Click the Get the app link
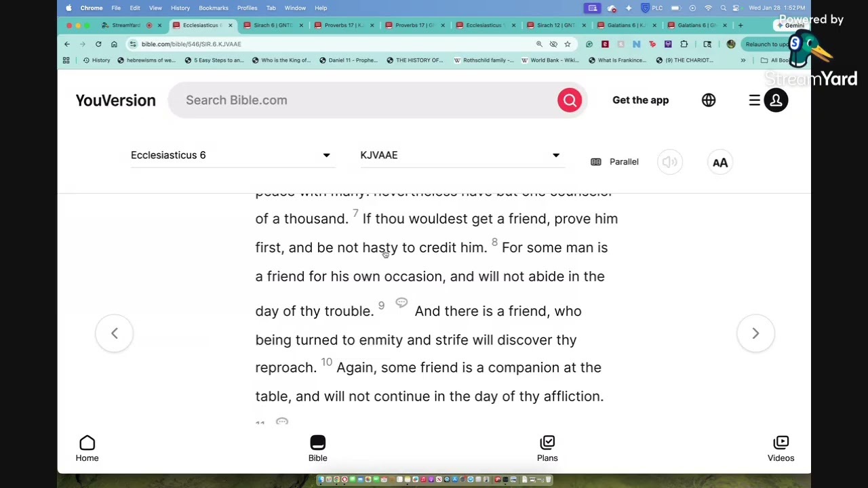This screenshot has width=868, height=488. pyautogui.click(x=640, y=100)
